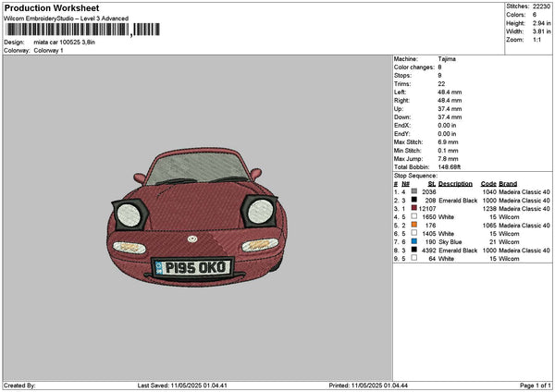Click the Sky Blue thread color swatch
Screen dimensions: 555x392
click(413, 241)
